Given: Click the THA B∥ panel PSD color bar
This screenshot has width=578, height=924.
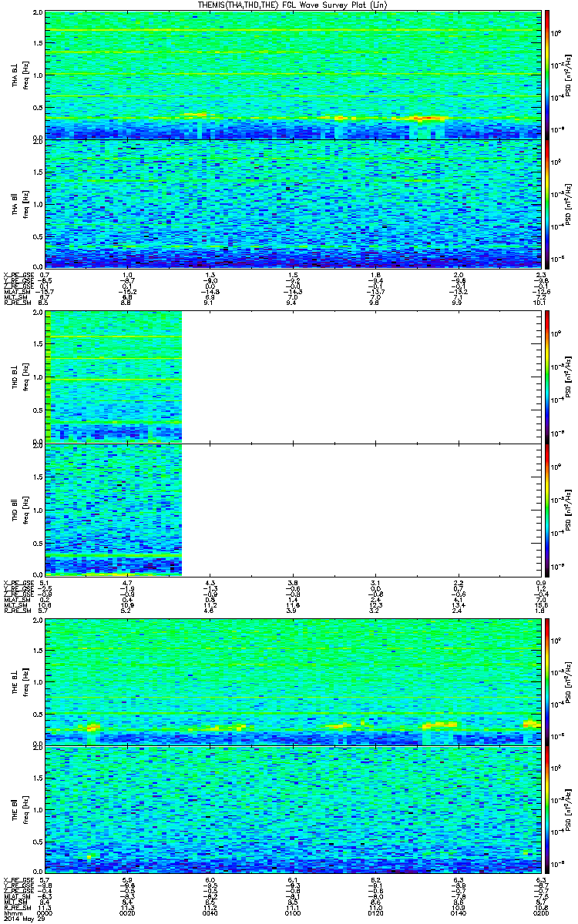Looking at the screenshot, I should (x=548, y=204).
